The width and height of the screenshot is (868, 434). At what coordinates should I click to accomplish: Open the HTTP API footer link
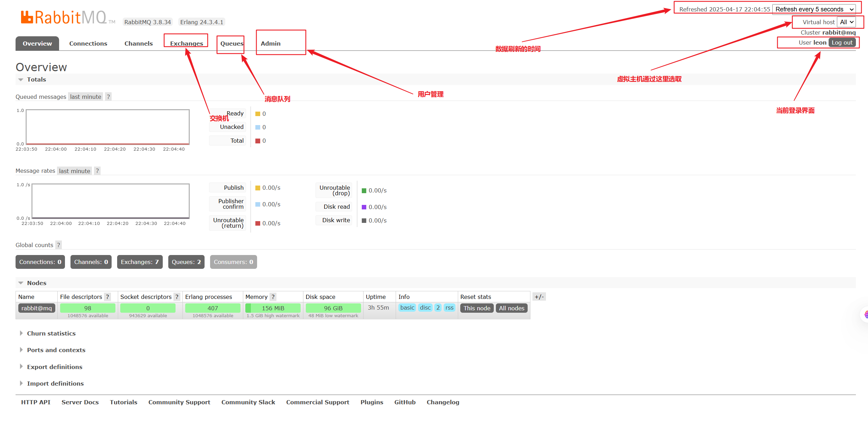[36, 402]
